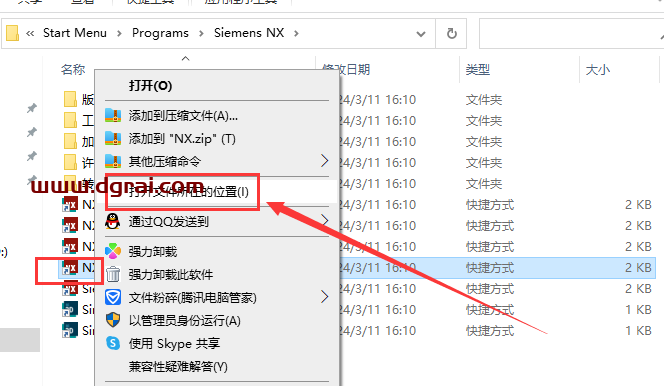Refresh the current folder view

click(x=451, y=33)
